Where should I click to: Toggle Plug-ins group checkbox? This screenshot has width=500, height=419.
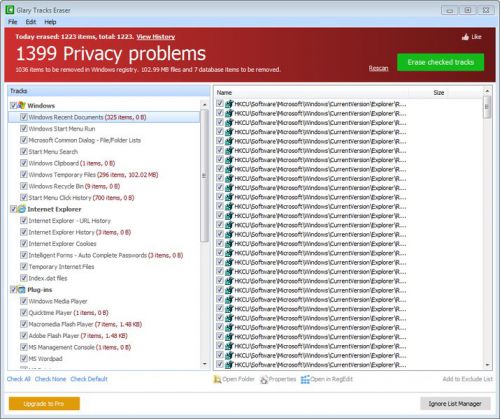(x=13, y=290)
